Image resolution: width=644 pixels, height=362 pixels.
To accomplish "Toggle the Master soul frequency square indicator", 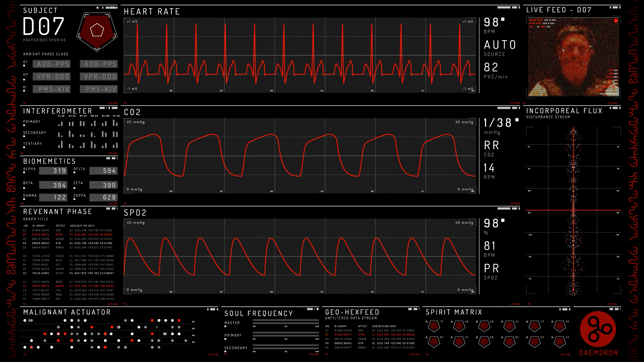I will pyautogui.click(x=225, y=326).
